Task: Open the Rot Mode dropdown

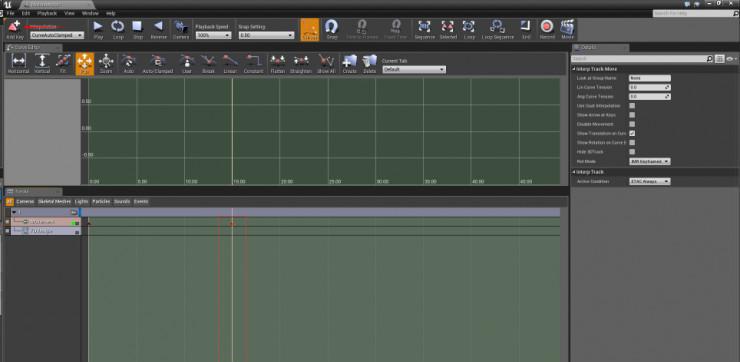Action: tap(649, 161)
